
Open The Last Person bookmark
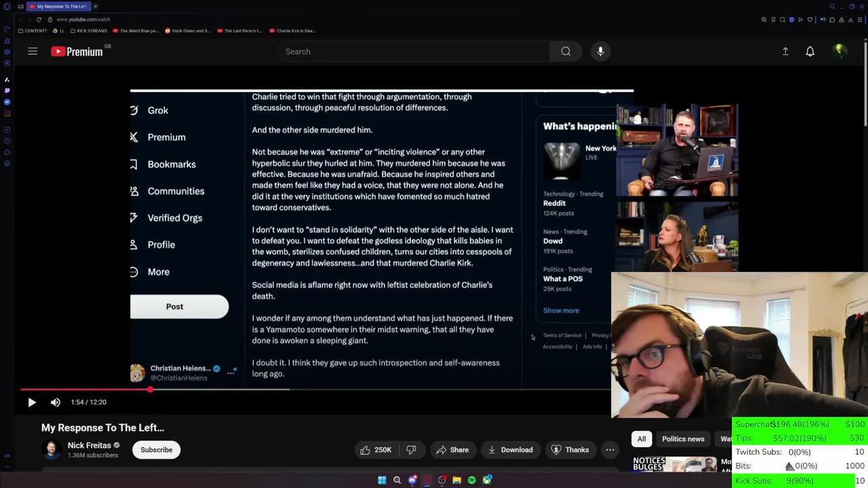coord(239,30)
